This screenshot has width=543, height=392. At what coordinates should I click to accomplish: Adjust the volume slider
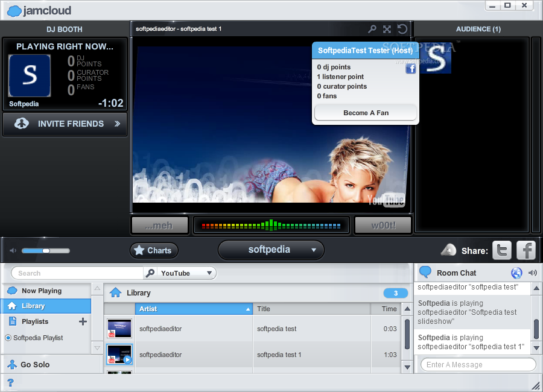[x=46, y=251]
